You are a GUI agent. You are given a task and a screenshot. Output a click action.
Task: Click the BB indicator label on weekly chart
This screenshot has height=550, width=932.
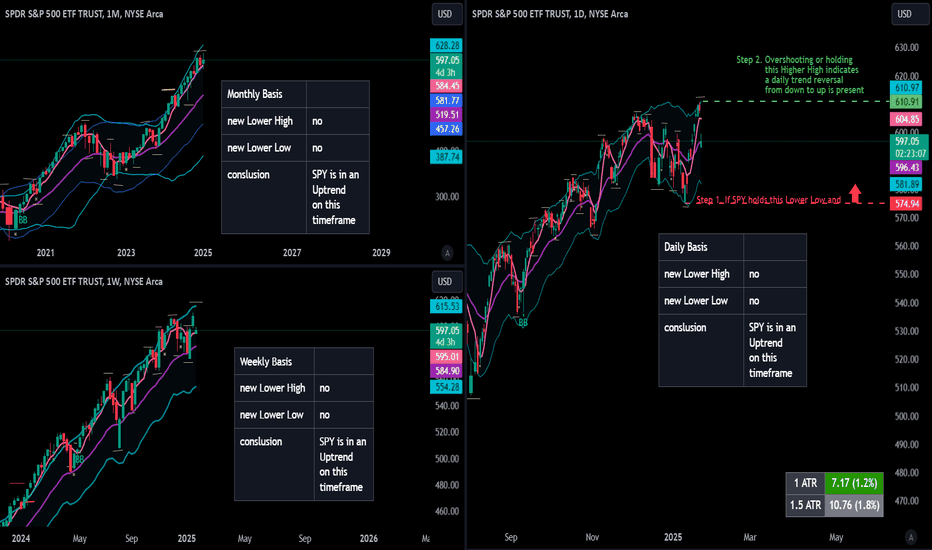pyautogui.click(x=78, y=459)
